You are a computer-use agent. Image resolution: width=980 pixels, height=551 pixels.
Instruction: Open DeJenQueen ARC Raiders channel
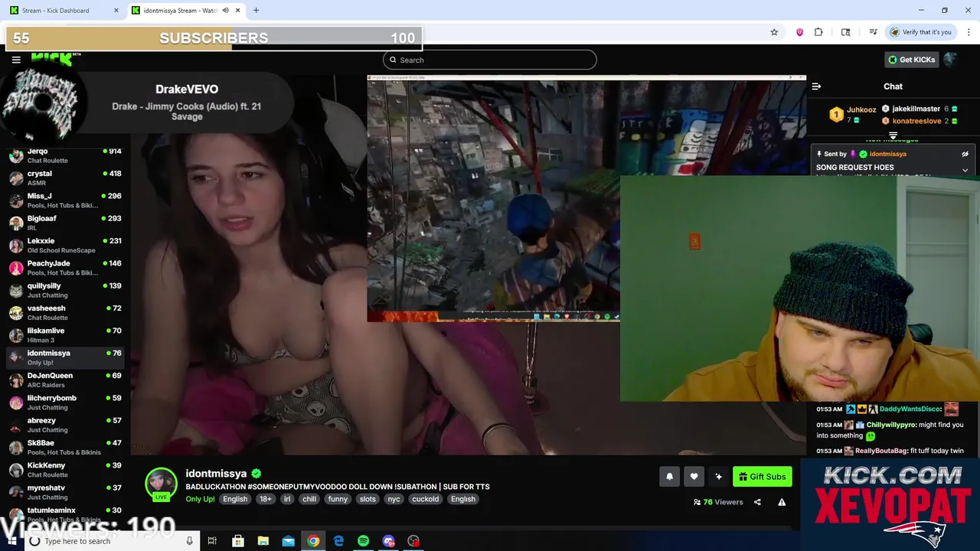click(65, 380)
